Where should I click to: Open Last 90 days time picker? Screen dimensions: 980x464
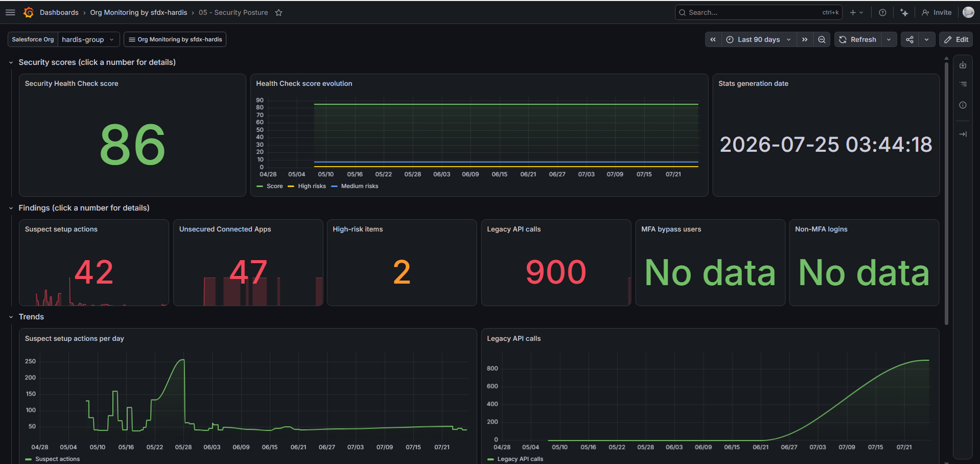[758, 39]
